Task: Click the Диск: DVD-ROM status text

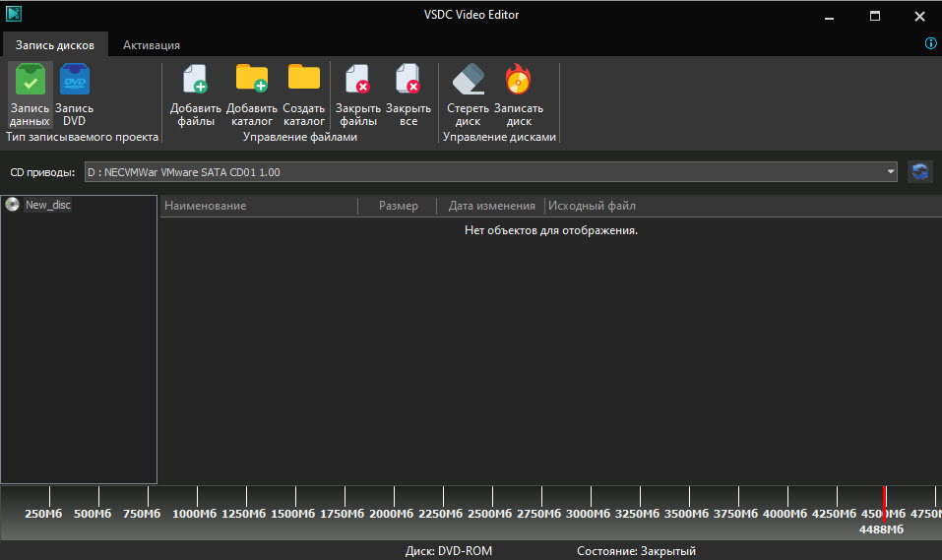Action: coord(449,551)
